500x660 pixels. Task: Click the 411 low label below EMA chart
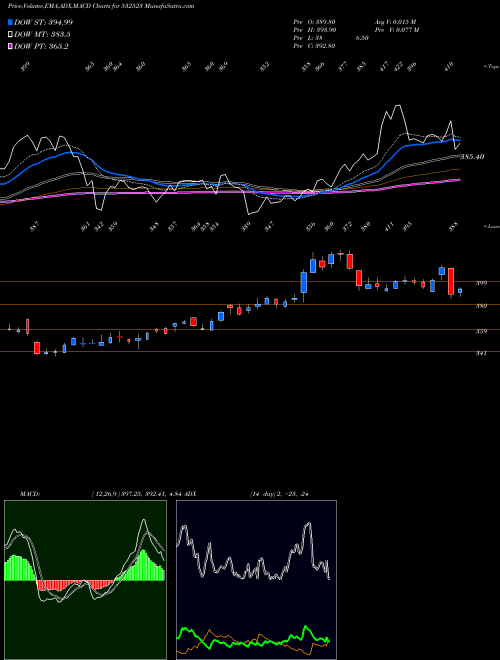[x=389, y=226]
